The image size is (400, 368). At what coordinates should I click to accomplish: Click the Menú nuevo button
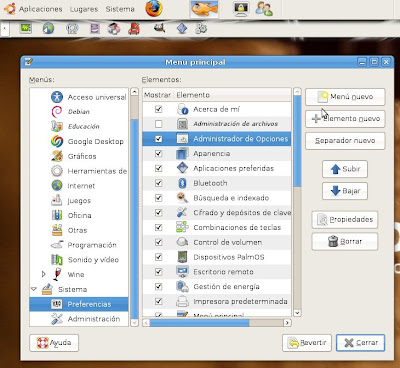tap(345, 97)
